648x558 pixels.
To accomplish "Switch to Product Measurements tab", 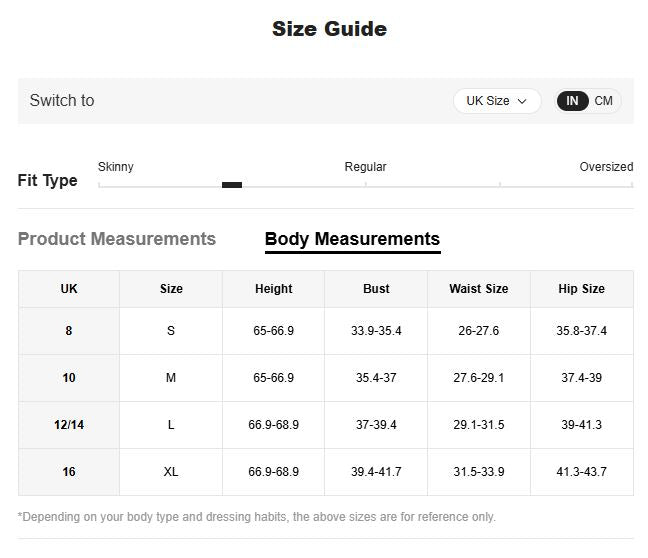I will [x=117, y=239].
